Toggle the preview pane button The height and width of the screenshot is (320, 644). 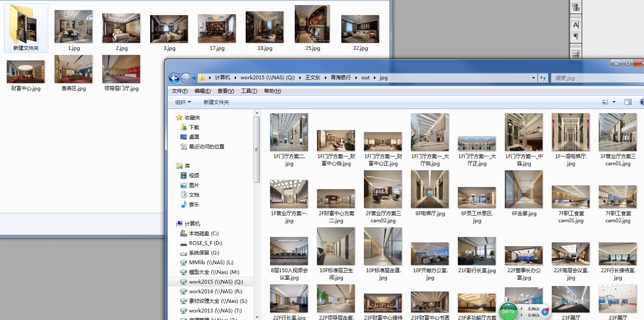(x=628, y=102)
